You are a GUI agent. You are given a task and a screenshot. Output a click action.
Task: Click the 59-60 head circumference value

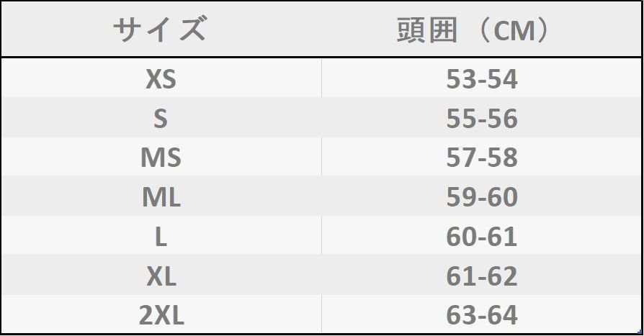pos(482,197)
